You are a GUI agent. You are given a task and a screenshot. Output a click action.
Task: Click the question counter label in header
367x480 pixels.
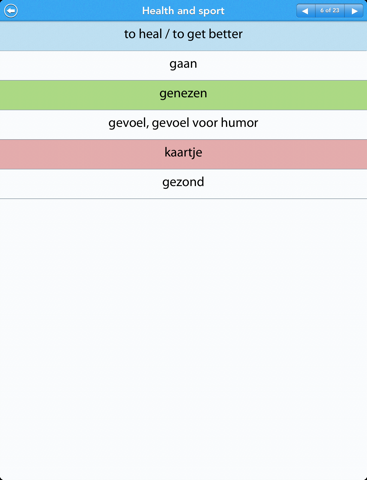[x=330, y=11]
